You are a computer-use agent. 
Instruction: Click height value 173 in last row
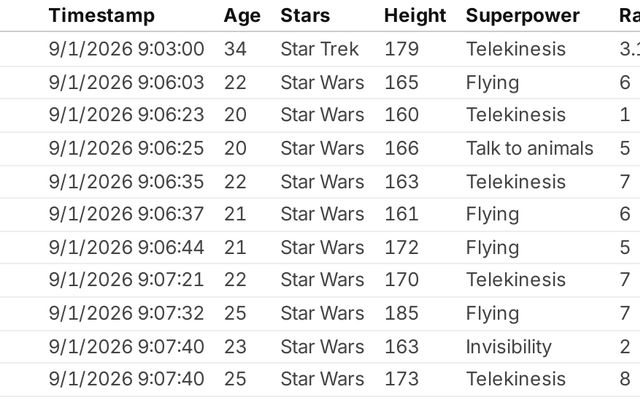pos(401,379)
